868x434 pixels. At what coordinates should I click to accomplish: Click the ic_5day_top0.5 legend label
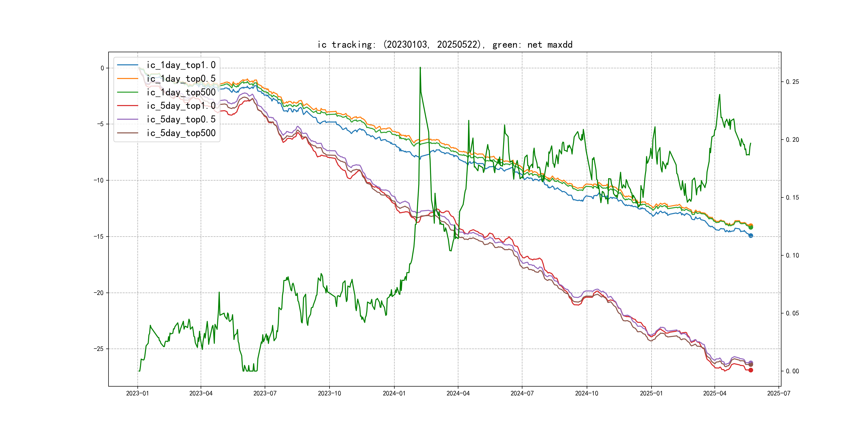181,119
